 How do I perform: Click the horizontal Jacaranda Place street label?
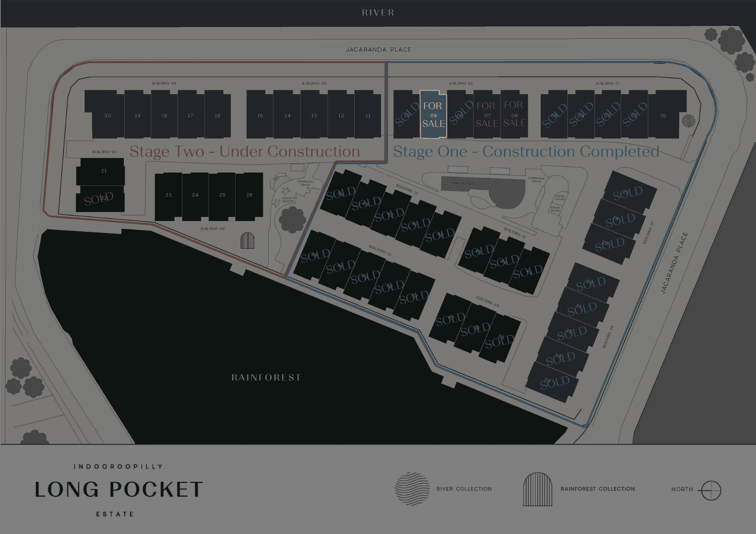[x=378, y=49]
